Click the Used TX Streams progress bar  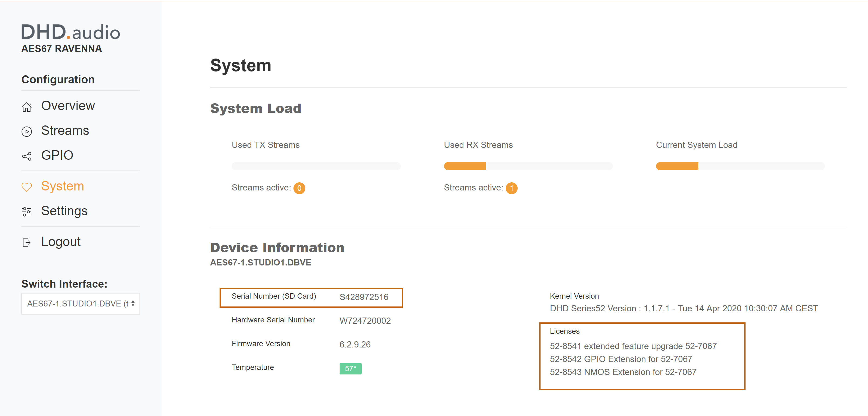316,166
